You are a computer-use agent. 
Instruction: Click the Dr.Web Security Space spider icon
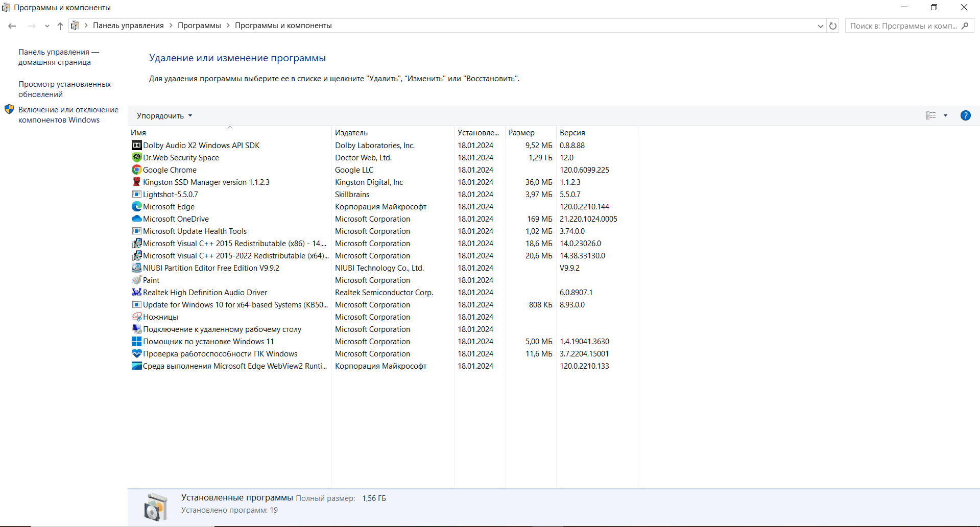[x=136, y=158]
